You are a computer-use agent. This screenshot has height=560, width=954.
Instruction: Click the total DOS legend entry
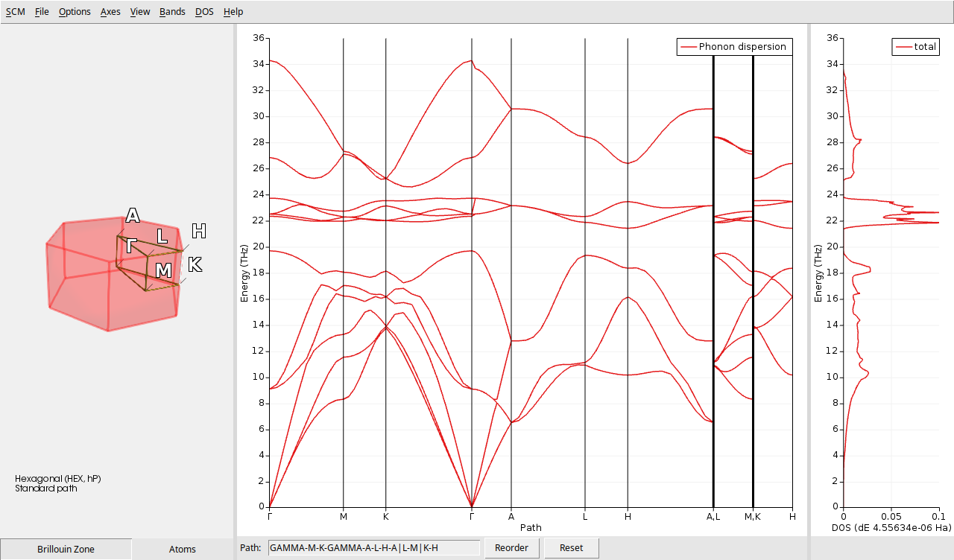coord(916,47)
